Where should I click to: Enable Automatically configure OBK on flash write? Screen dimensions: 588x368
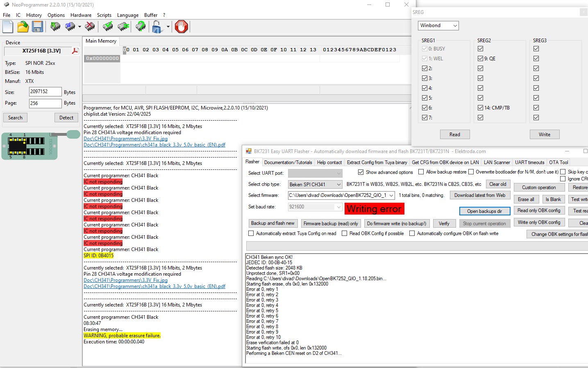(x=412, y=233)
